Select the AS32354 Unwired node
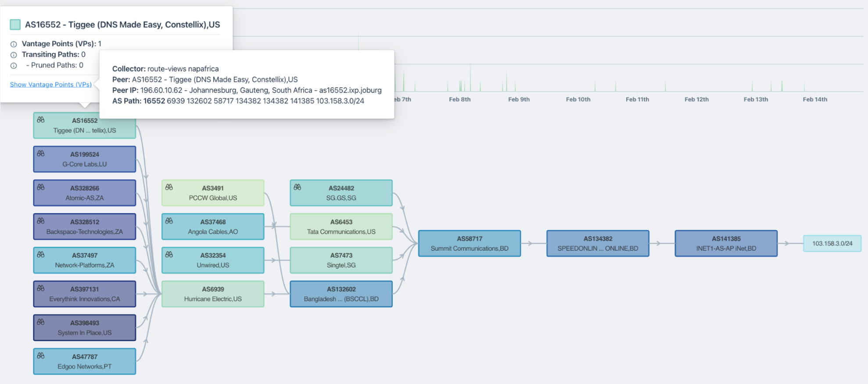 [213, 260]
